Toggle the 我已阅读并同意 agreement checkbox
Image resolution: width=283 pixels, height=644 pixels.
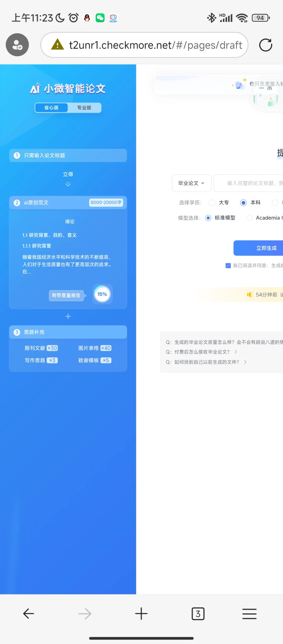point(228,266)
